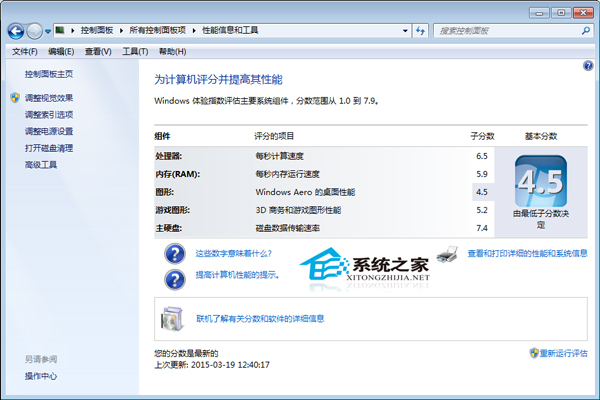
Task: Open the recent pages dropdown beside the Forward arrow
Action: coord(48,31)
